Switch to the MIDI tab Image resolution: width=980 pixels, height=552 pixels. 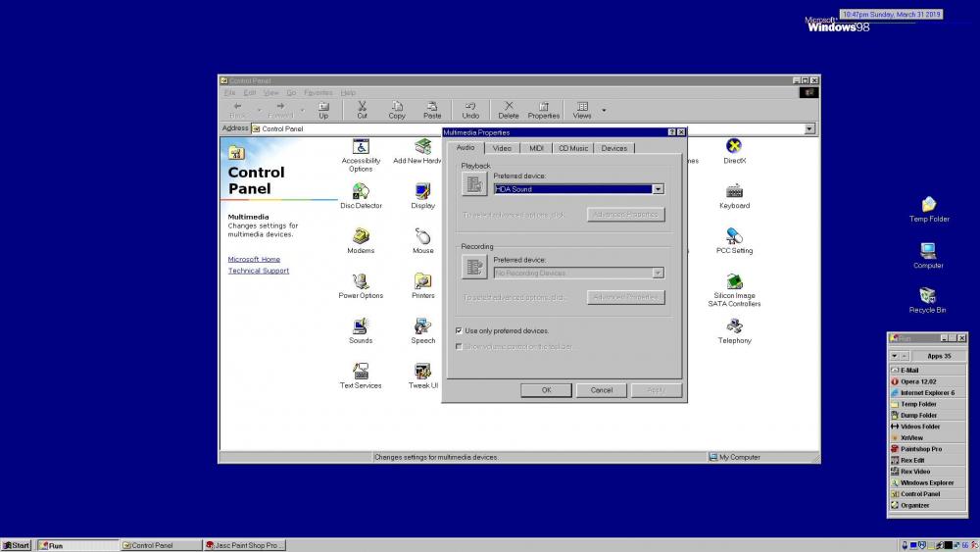536,148
